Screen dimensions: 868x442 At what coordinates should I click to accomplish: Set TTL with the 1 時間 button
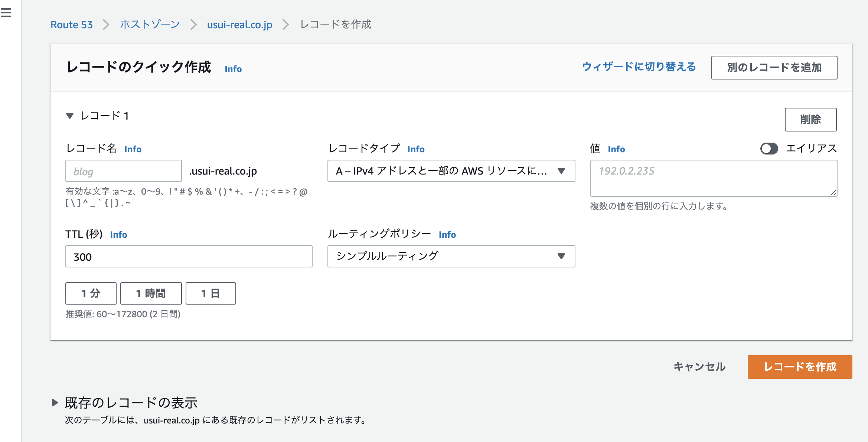151,293
